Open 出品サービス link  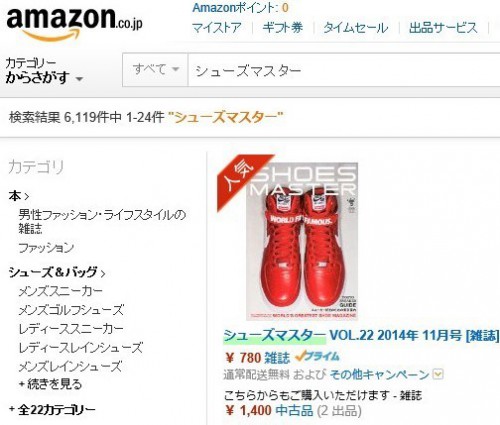point(443,28)
